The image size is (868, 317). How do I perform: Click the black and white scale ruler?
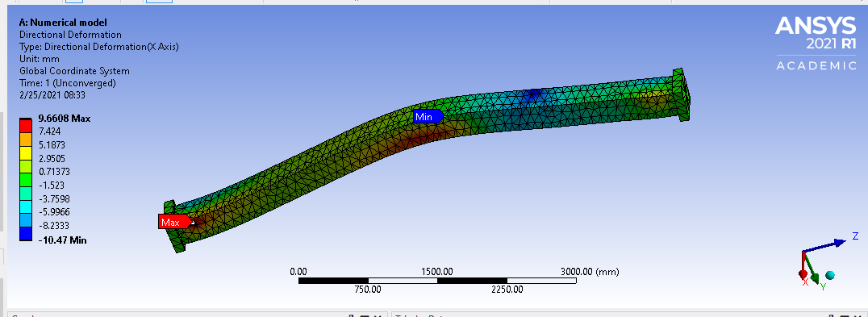pos(437,281)
